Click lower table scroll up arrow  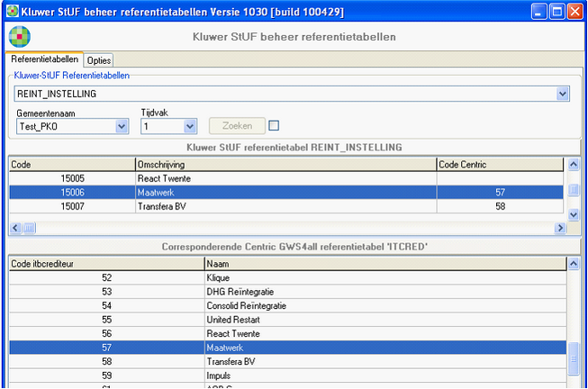[574, 264]
